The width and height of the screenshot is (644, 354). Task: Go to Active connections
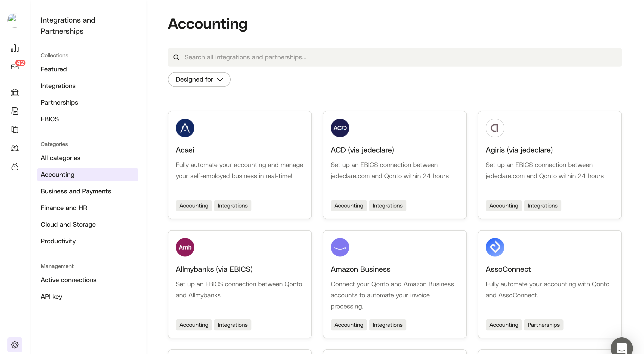pos(68,280)
